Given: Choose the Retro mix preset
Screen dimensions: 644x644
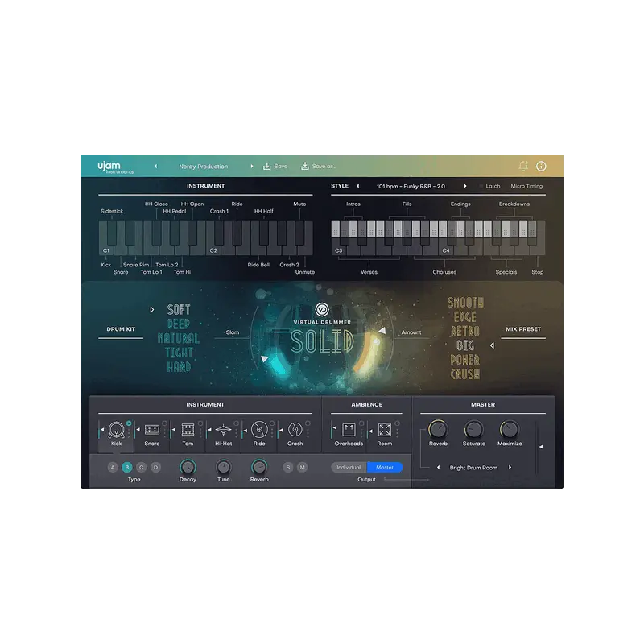Looking at the screenshot, I should click(465, 332).
